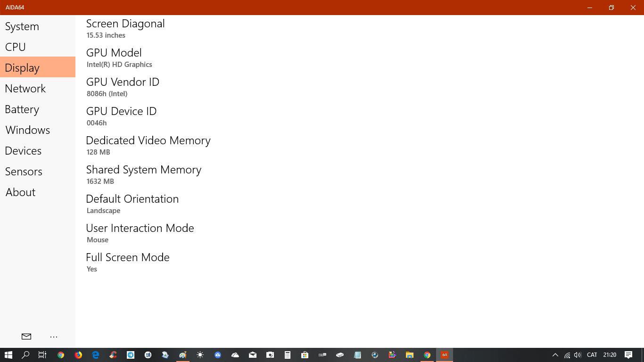Switch to the Windows section in the sidebar
This screenshot has width=644, height=362.
(x=38, y=130)
